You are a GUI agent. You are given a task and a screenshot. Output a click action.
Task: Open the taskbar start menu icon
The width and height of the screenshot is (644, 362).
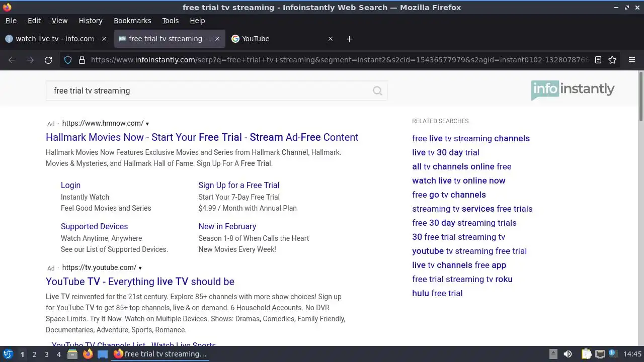tap(8, 354)
